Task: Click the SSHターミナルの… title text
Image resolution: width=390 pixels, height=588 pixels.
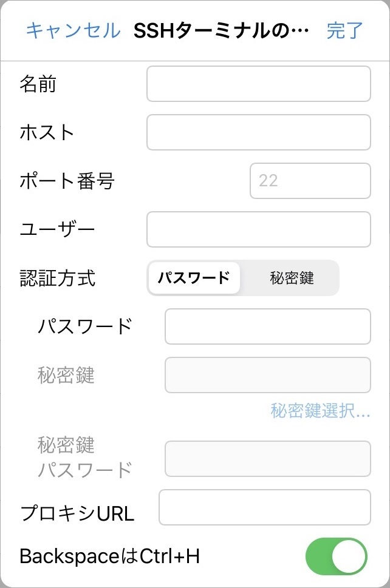Action: [222, 30]
